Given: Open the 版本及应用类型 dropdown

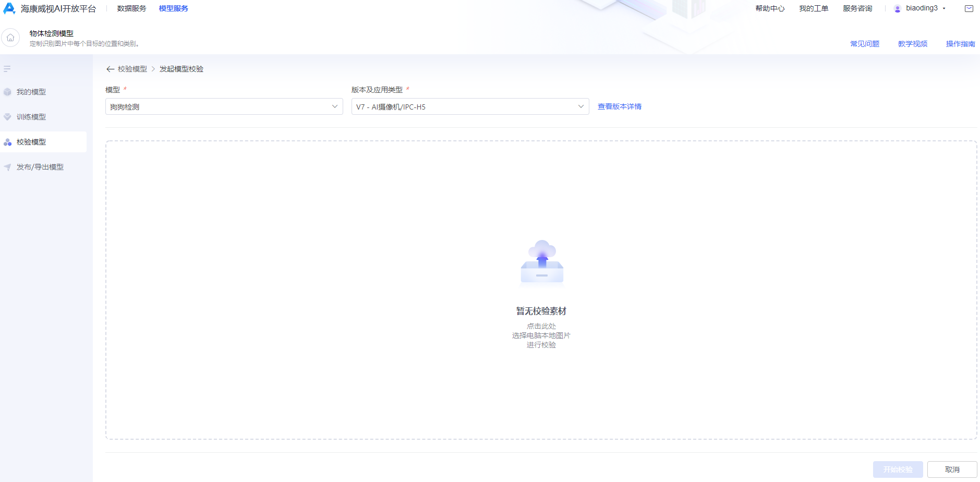Looking at the screenshot, I should pyautogui.click(x=469, y=106).
